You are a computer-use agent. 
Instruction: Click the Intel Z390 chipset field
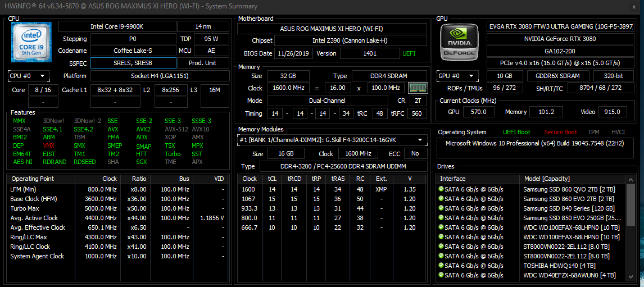[x=350, y=40]
